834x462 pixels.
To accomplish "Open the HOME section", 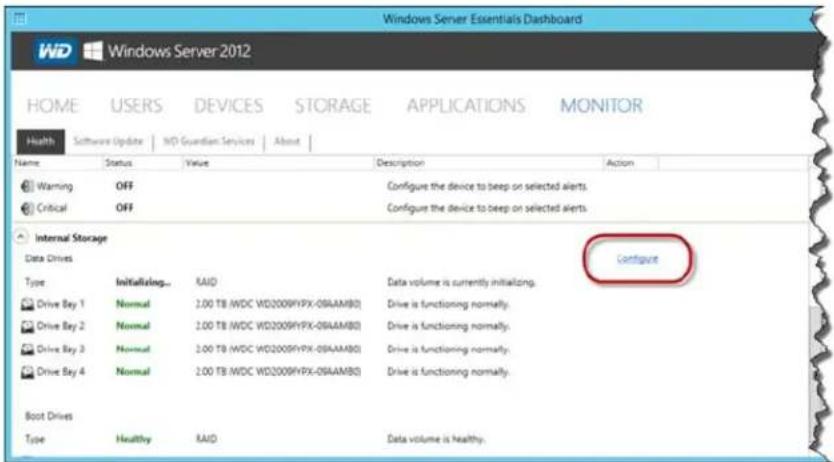I will [53, 105].
